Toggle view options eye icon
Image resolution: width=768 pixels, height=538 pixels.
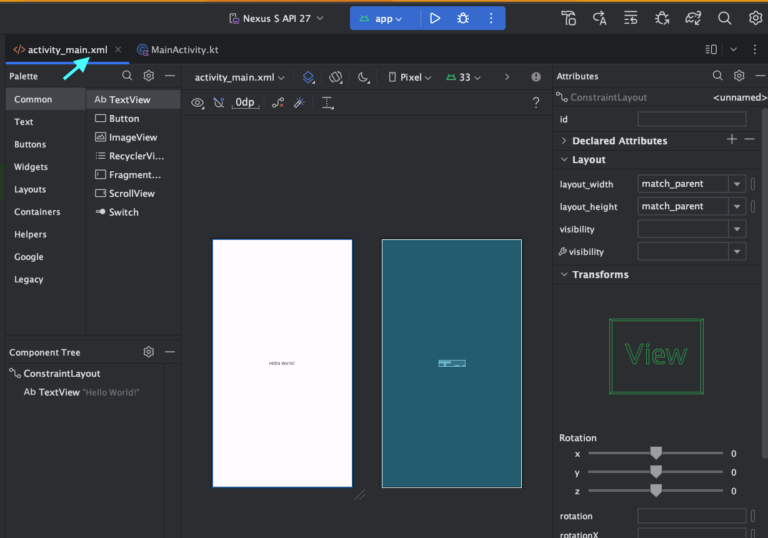(197, 102)
